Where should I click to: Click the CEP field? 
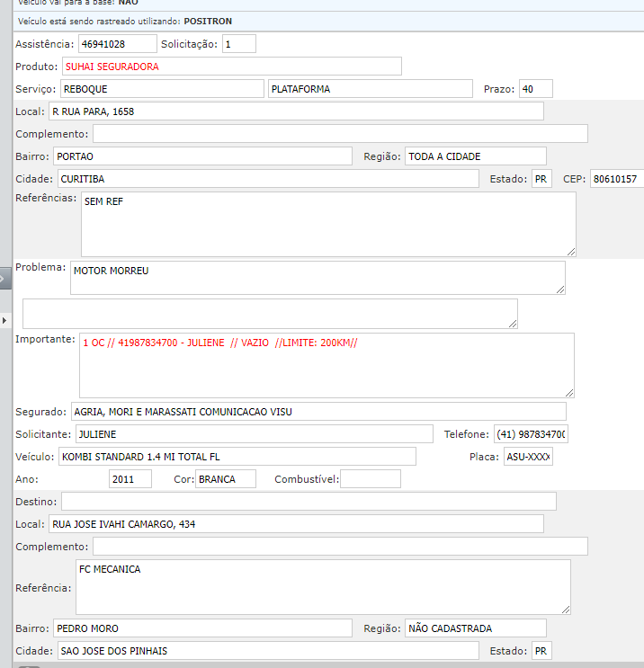(x=616, y=179)
